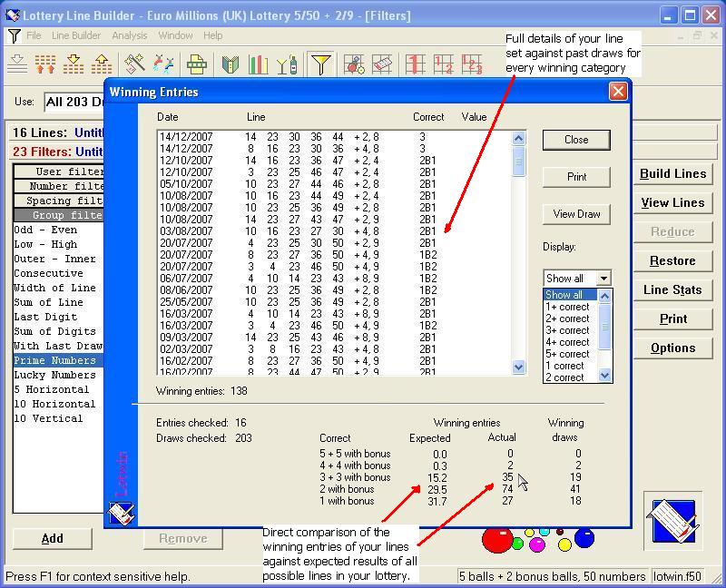726x588 pixels.
Task: Click the large red ball
Action: 496,540
